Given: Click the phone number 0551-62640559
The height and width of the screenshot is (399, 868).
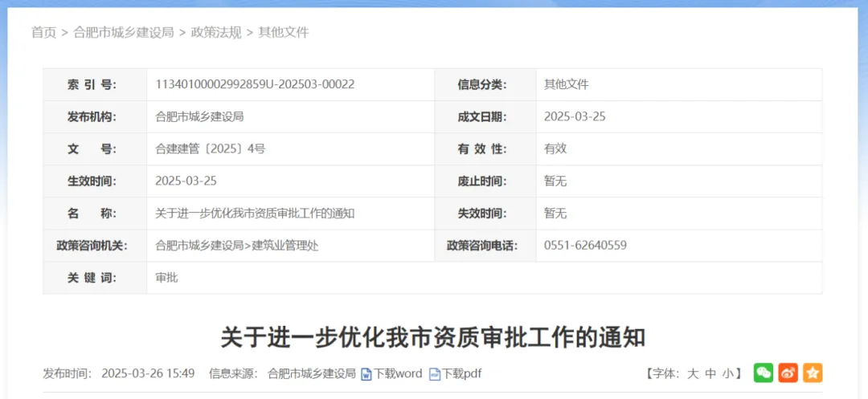Looking at the screenshot, I should [585, 246].
